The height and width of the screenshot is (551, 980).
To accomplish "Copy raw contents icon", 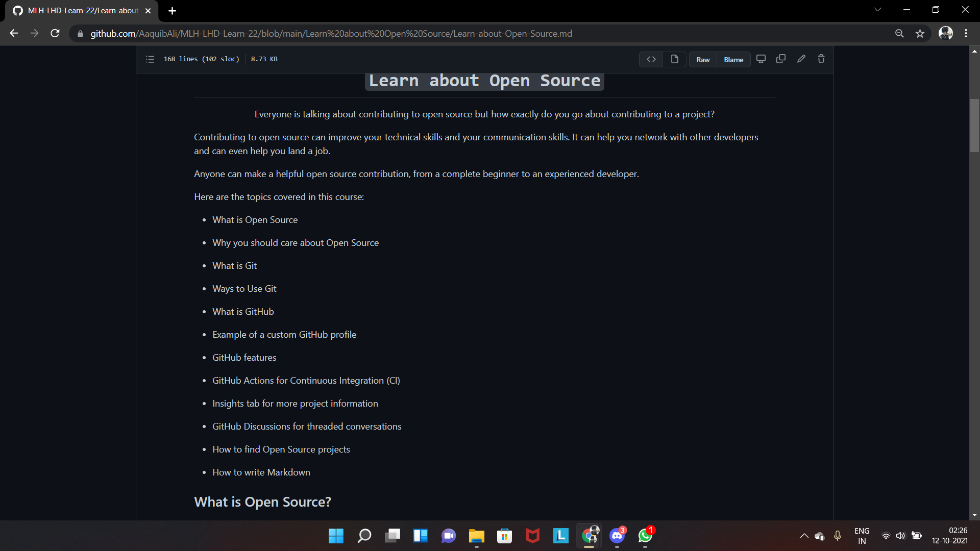I will click(780, 59).
